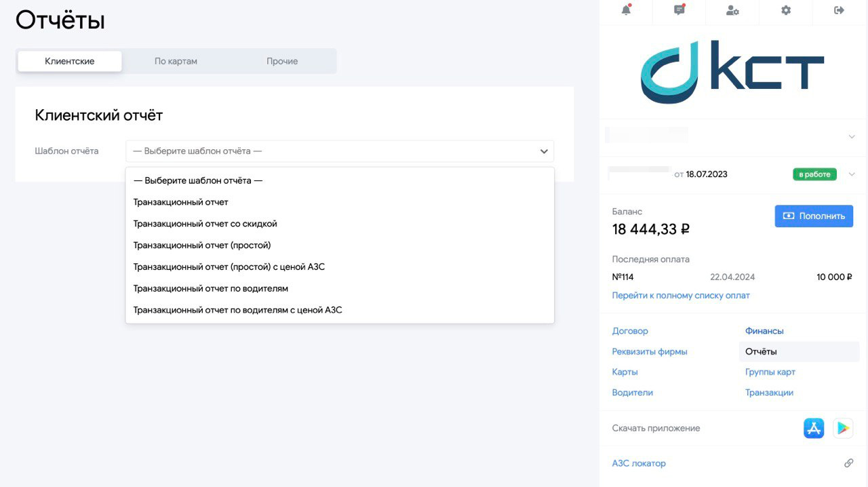This screenshot has height=487, width=868.
Task: Expand the report template dropdown arrow
Action: tap(543, 151)
